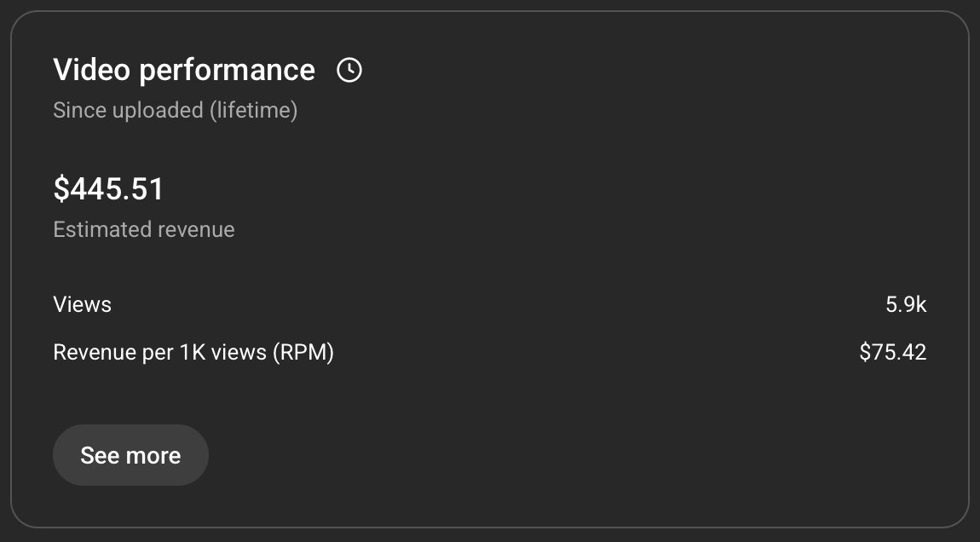The height and width of the screenshot is (542, 980).
Task: Open the See more button
Action: 130,455
